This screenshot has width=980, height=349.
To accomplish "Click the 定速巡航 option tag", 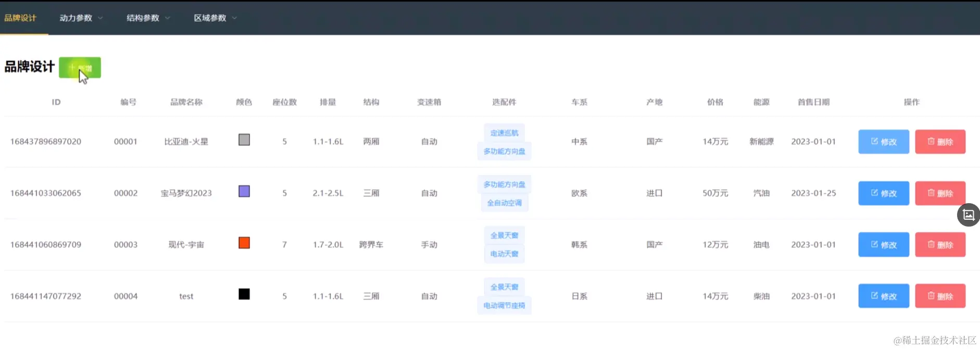I will (x=505, y=133).
